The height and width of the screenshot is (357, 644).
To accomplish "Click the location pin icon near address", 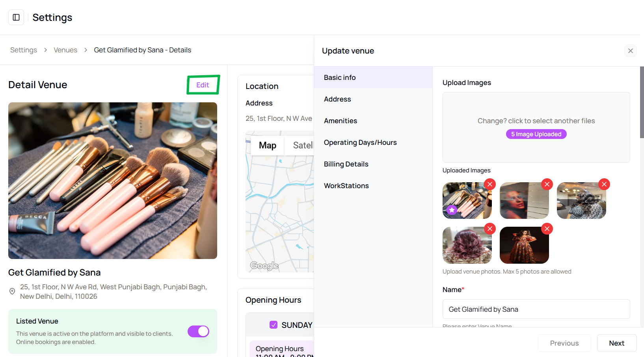I will click(12, 291).
